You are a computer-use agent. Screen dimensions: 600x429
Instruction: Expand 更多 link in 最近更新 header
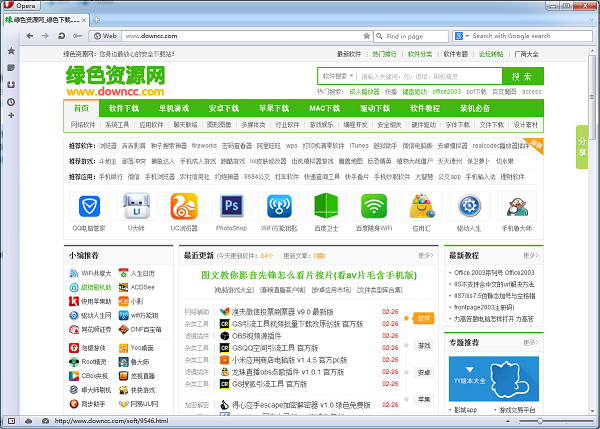[426, 255]
